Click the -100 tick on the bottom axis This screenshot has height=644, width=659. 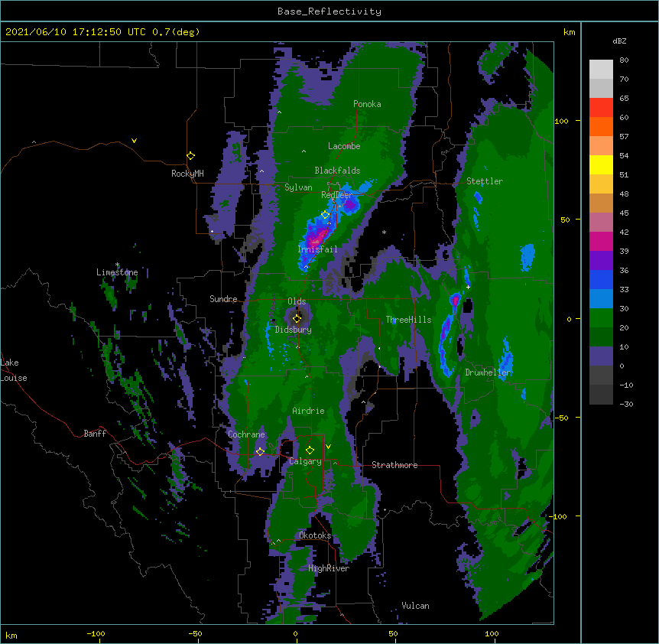[x=96, y=633]
